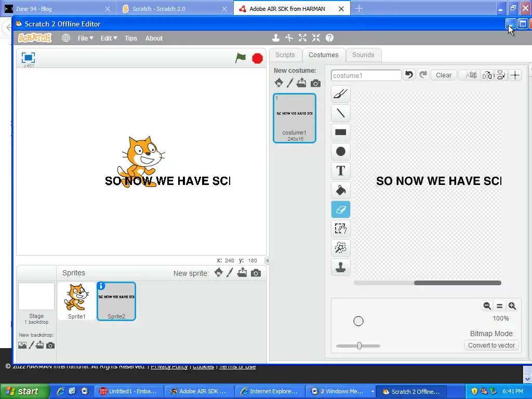
Task: Reset canvas zoom to 100% with equals icon
Action: [499, 305]
